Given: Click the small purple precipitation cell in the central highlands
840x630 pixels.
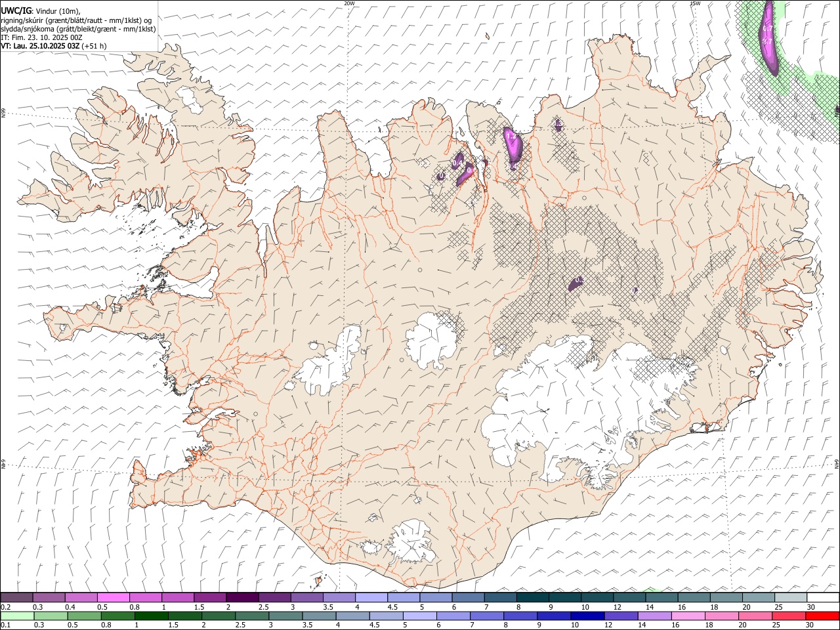Looking at the screenshot, I should (x=576, y=283).
